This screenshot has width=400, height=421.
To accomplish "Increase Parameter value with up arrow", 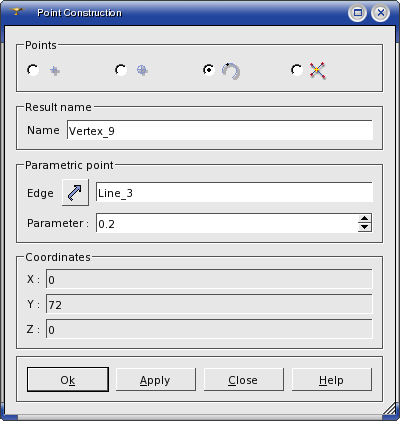I will pyautogui.click(x=365, y=219).
